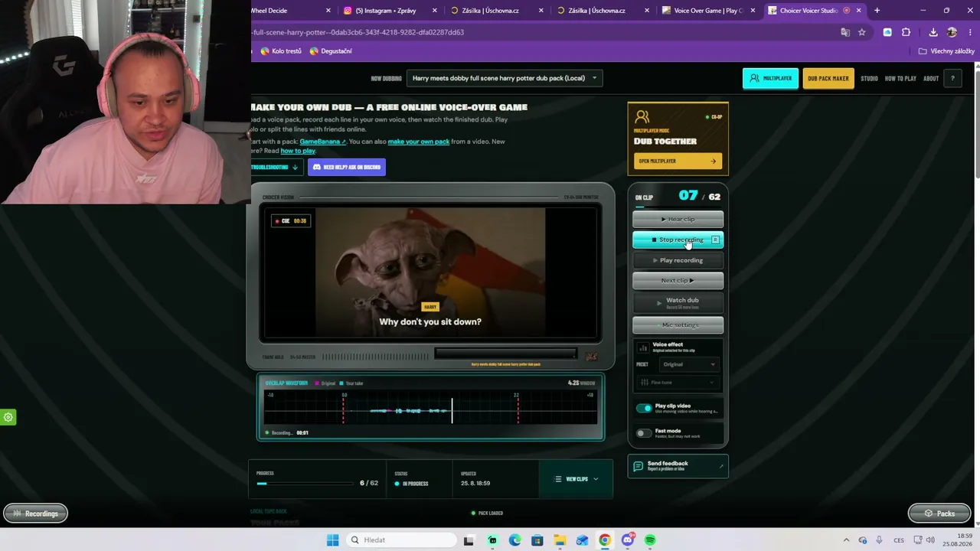
Task: Open the Chrome profile avatar
Action: coord(952,32)
